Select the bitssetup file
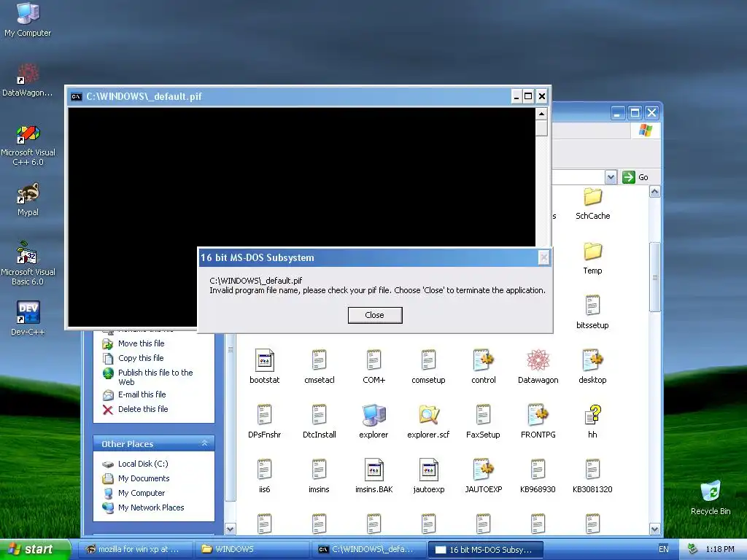This screenshot has height=560, width=747. 592,313
